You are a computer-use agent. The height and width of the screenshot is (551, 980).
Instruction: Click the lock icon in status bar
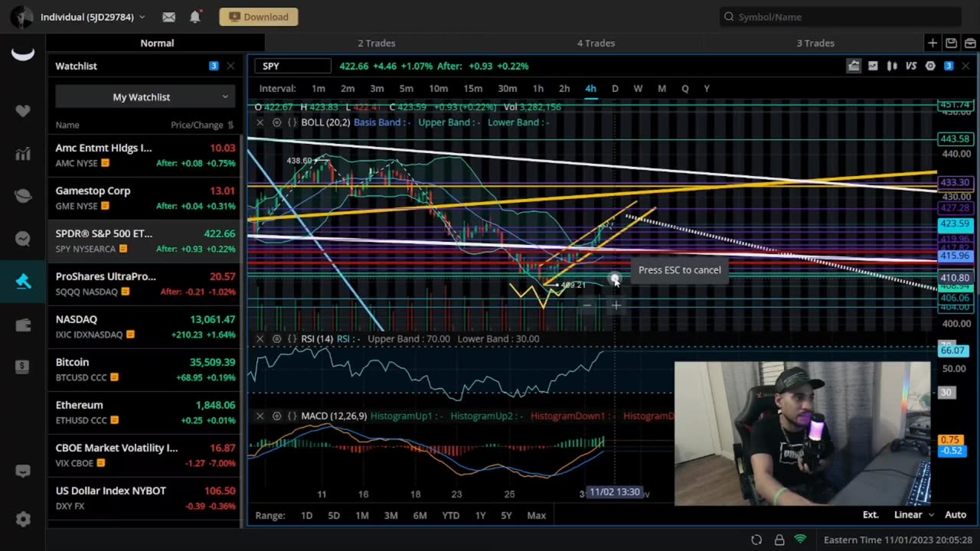[x=779, y=540]
